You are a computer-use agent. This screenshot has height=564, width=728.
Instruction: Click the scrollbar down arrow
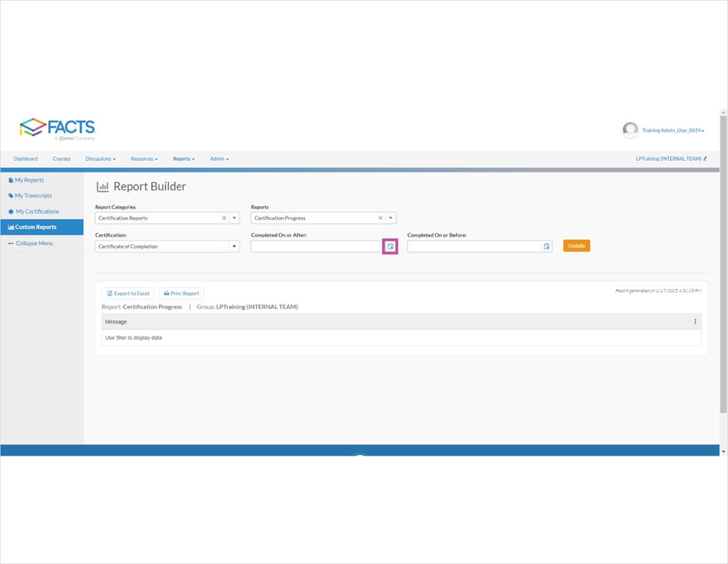point(723,451)
